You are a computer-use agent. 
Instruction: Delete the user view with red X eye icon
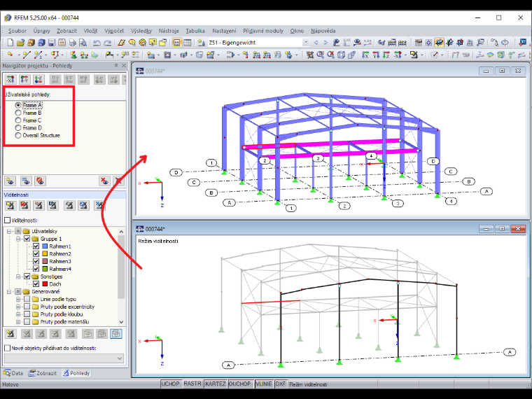pos(104,181)
